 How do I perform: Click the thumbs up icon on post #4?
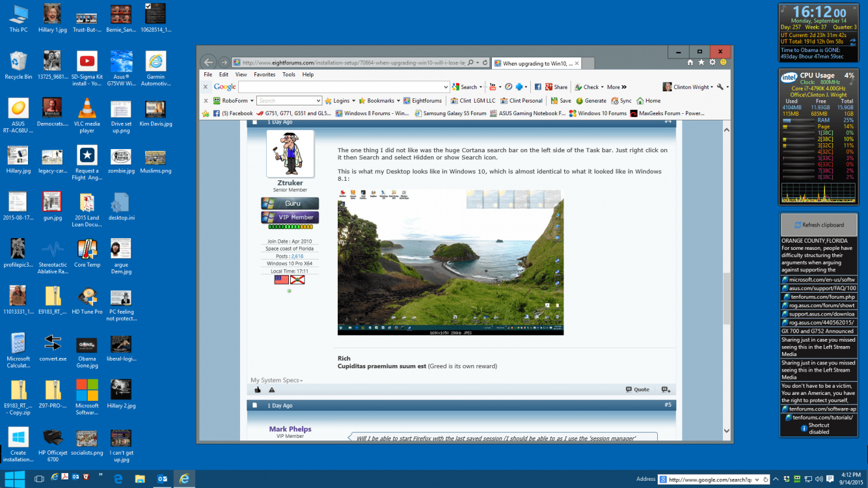click(x=258, y=390)
